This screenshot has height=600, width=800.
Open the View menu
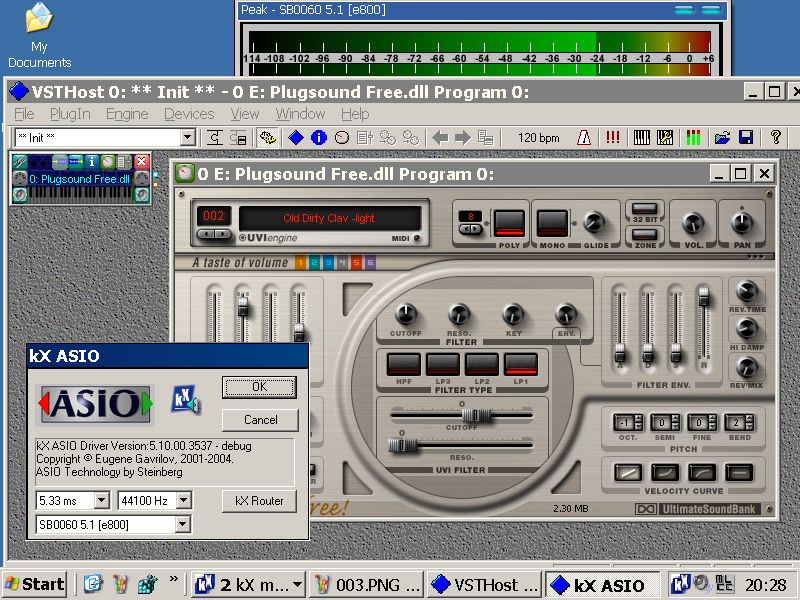[244, 114]
